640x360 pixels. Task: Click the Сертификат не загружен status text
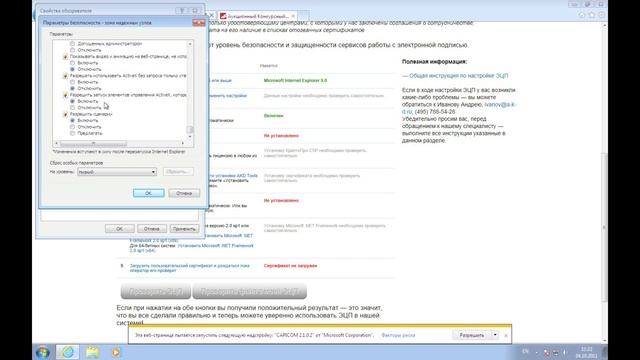[x=290, y=266]
